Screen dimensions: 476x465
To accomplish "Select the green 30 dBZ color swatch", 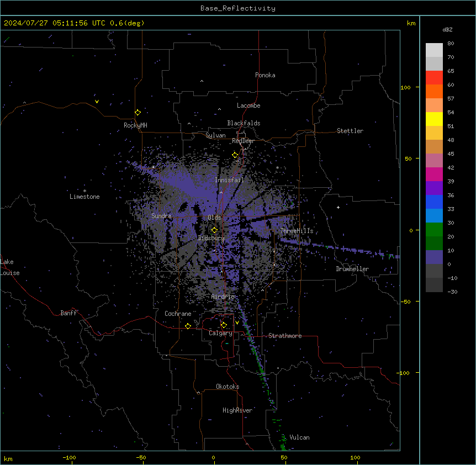I will (434, 230).
